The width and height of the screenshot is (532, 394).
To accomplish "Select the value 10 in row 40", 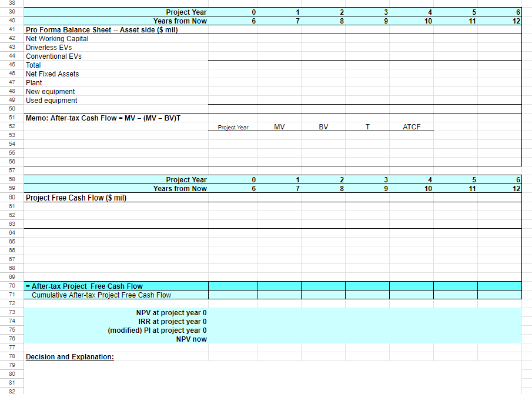I will 428,21.
